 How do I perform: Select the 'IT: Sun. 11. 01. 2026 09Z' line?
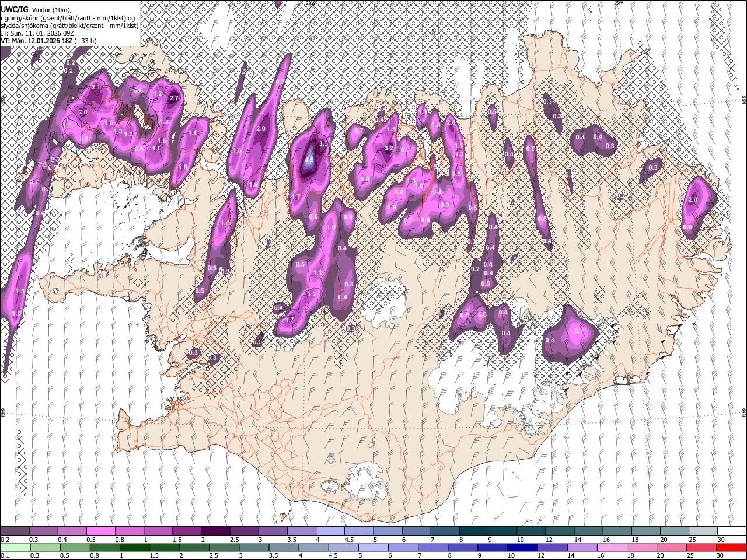(37, 33)
